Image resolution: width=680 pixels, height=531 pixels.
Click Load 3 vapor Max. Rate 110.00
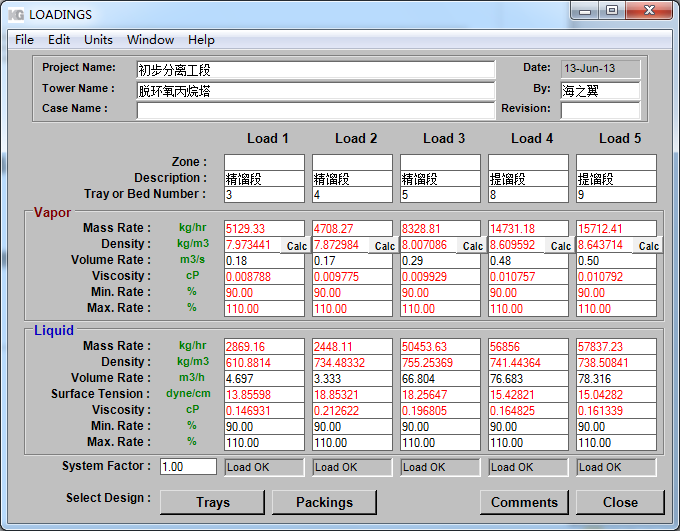(x=441, y=309)
